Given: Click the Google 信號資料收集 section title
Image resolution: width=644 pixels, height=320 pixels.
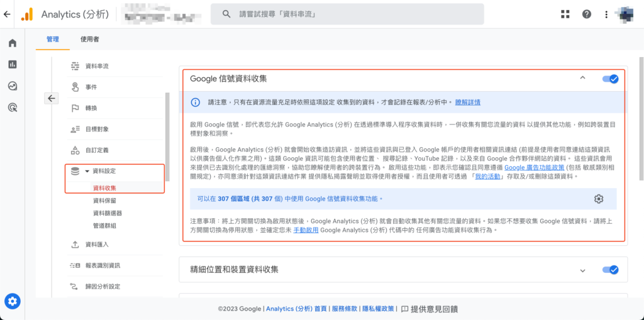Looking at the screenshot, I should [228, 79].
